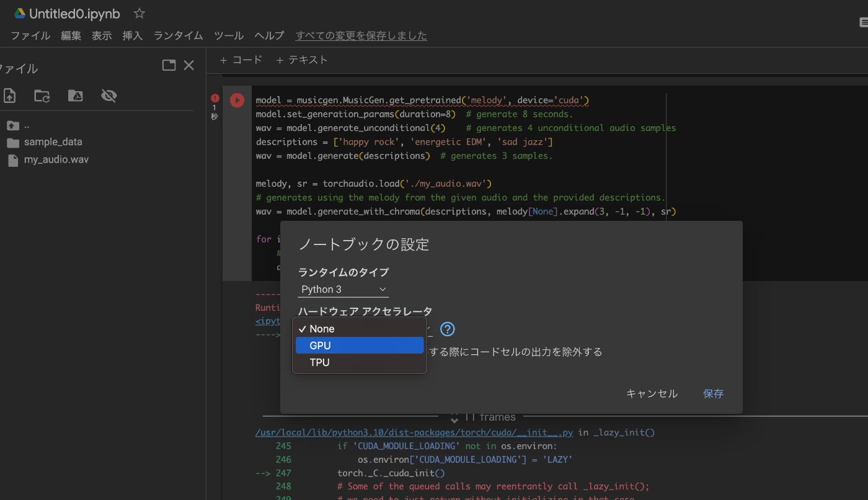Click traceback line number 247
Viewport: 868px width, 500px height.
(x=284, y=473)
